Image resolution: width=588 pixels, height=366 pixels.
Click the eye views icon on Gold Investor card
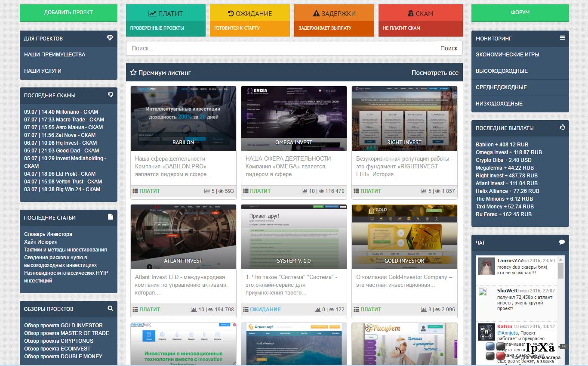pyautogui.click(x=438, y=310)
